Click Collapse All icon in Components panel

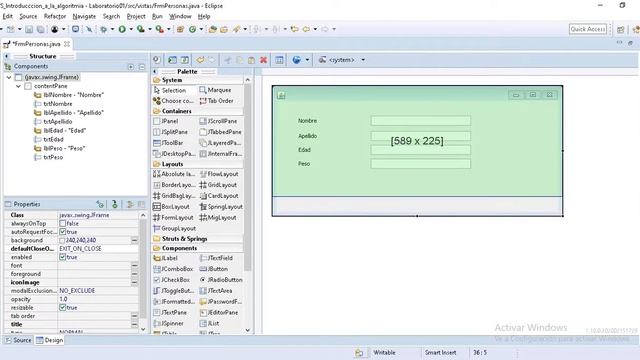point(142,67)
